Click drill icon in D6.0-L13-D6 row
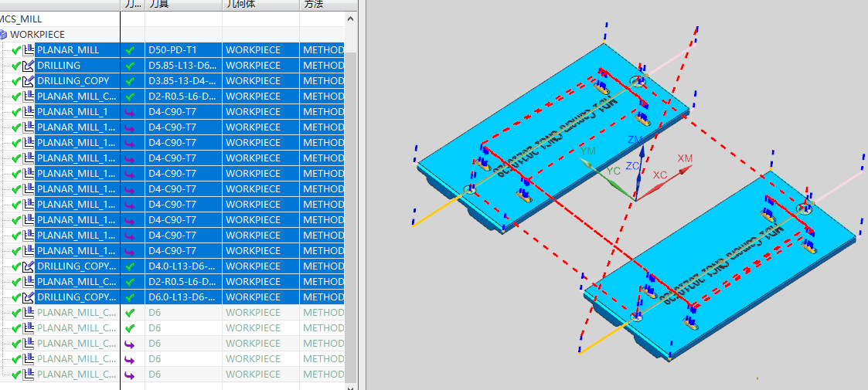 point(28,297)
